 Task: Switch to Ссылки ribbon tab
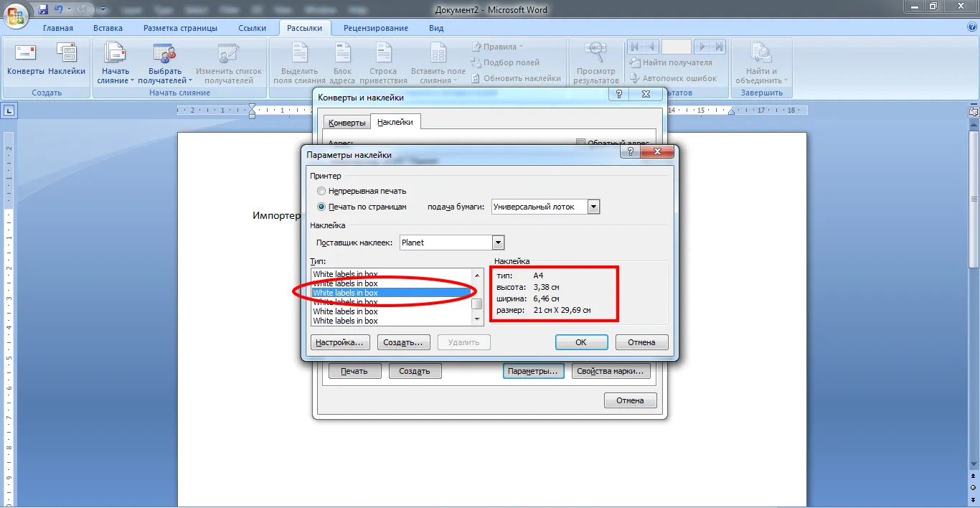pyautogui.click(x=252, y=28)
